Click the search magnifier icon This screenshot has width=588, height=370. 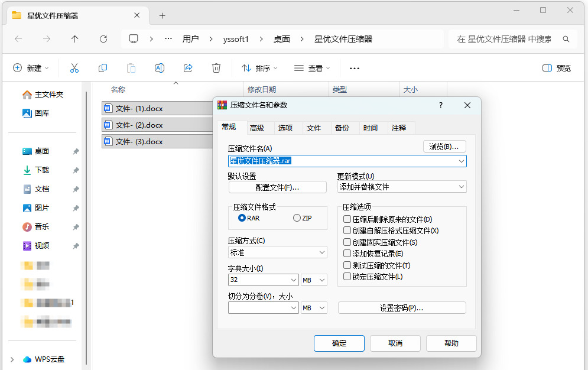(566, 39)
